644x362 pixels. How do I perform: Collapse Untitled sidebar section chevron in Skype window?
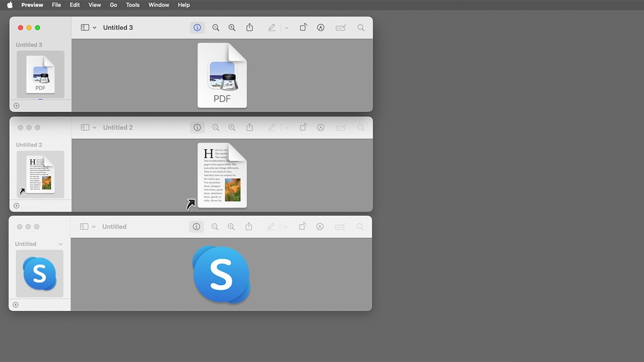61,244
